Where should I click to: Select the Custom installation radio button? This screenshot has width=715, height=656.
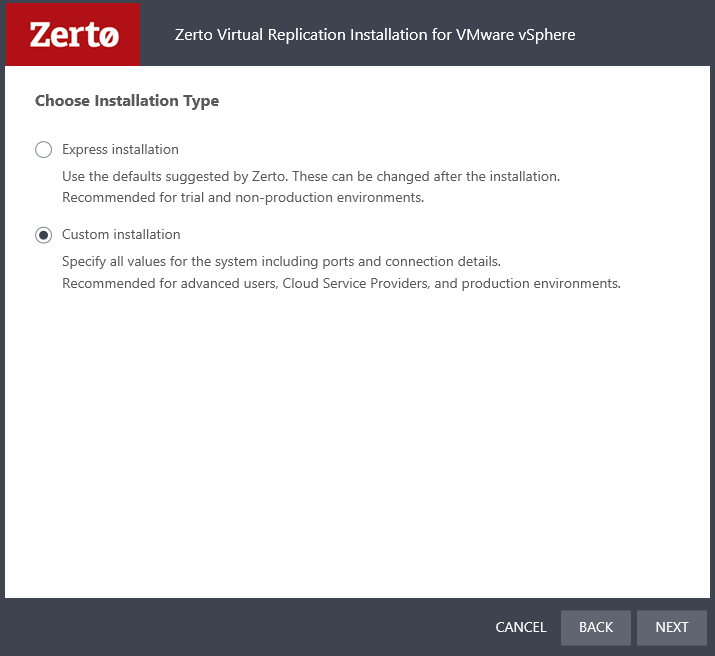[43, 235]
